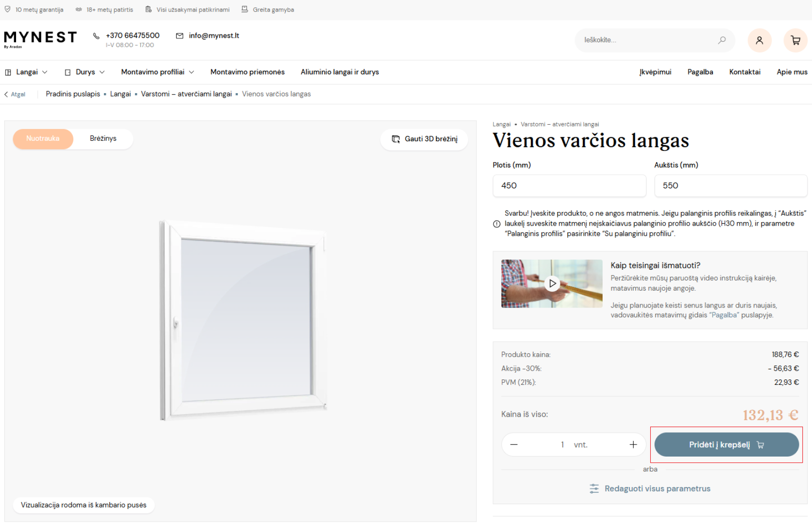Open the user account icon
812x524 pixels.
pos(760,40)
